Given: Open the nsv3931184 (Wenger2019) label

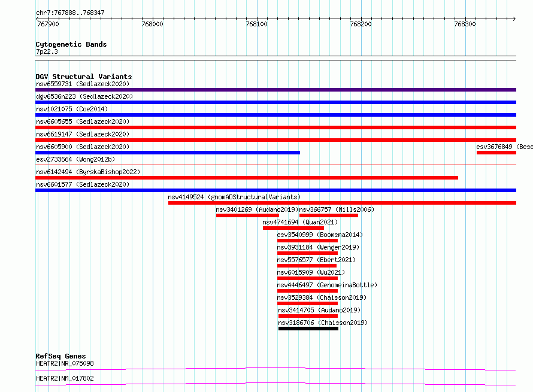Looking at the screenshot, I should pos(318,247).
